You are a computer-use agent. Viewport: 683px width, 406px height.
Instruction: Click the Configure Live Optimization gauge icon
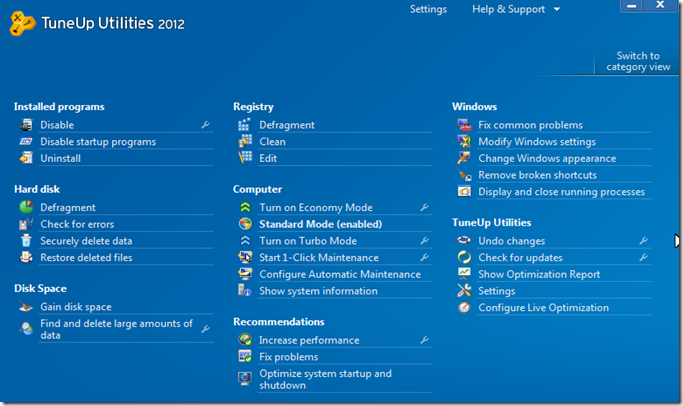[464, 307]
